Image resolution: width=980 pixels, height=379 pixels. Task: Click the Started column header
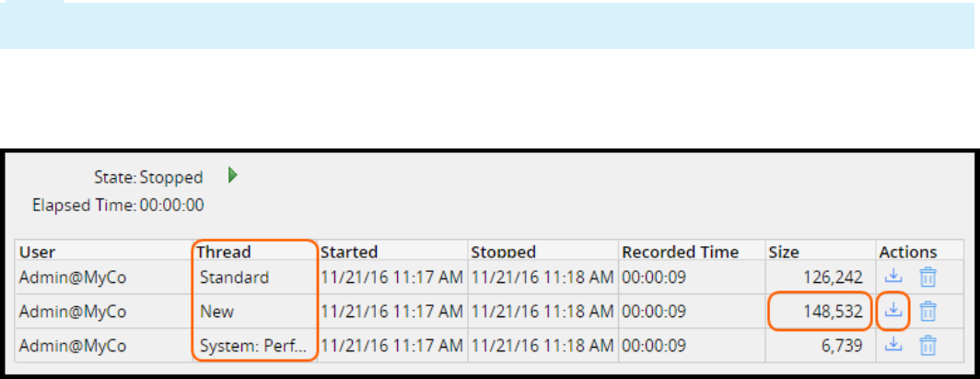(x=348, y=252)
